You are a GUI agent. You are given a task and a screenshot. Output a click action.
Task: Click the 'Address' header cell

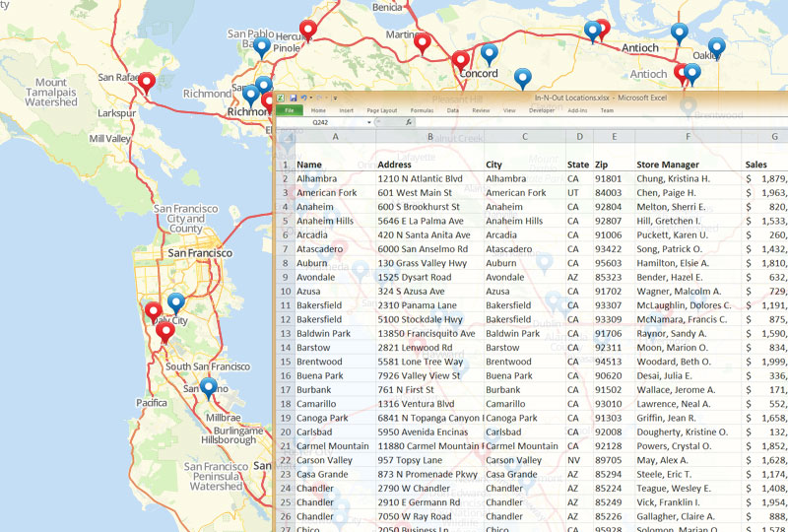click(430, 165)
